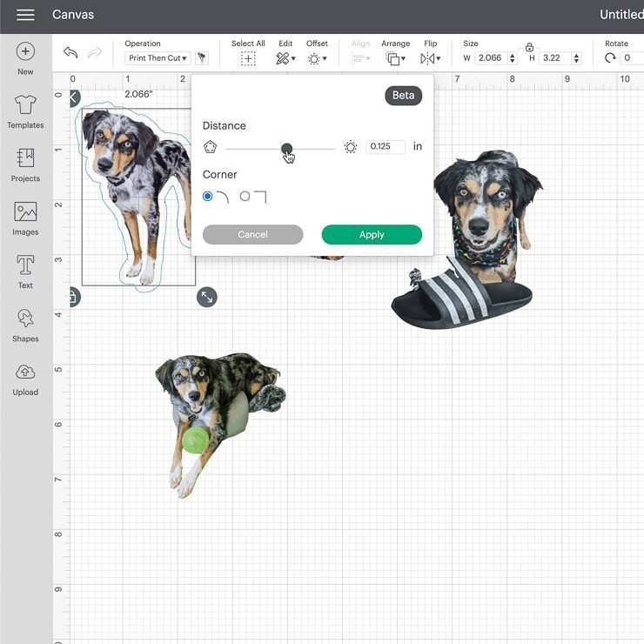Open the Templates panel
This screenshot has width=644, height=644.
tap(25, 106)
